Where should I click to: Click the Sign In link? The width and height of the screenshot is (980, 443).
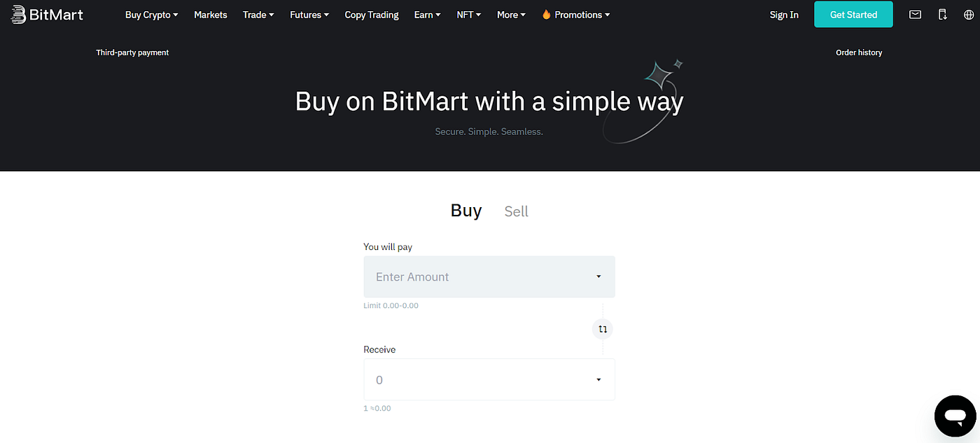tap(783, 14)
